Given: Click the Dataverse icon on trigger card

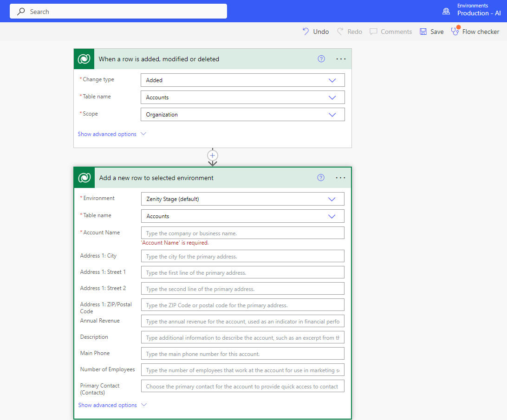Looking at the screenshot, I should click(x=84, y=59).
